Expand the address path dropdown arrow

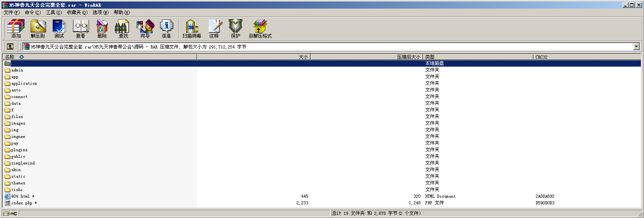click(x=636, y=46)
